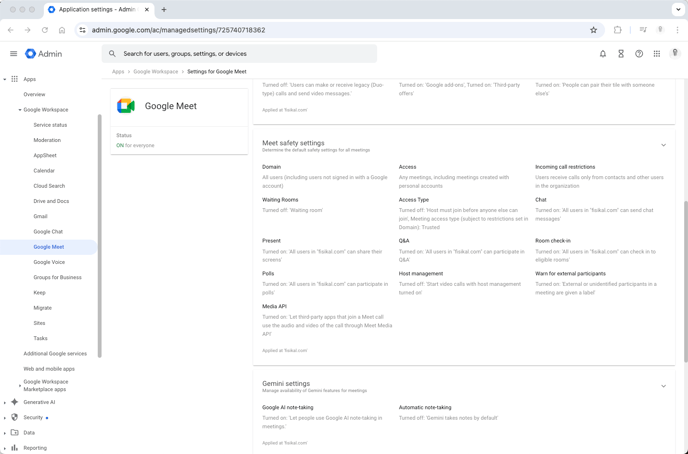Open the ON for everyone status
The width and height of the screenshot is (688, 454).
[135, 145]
